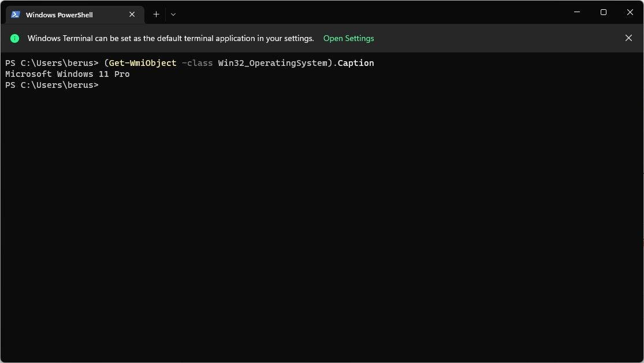Image resolution: width=644 pixels, height=363 pixels.
Task: Click the Win32_OperatingSystem text
Action: coord(273,63)
